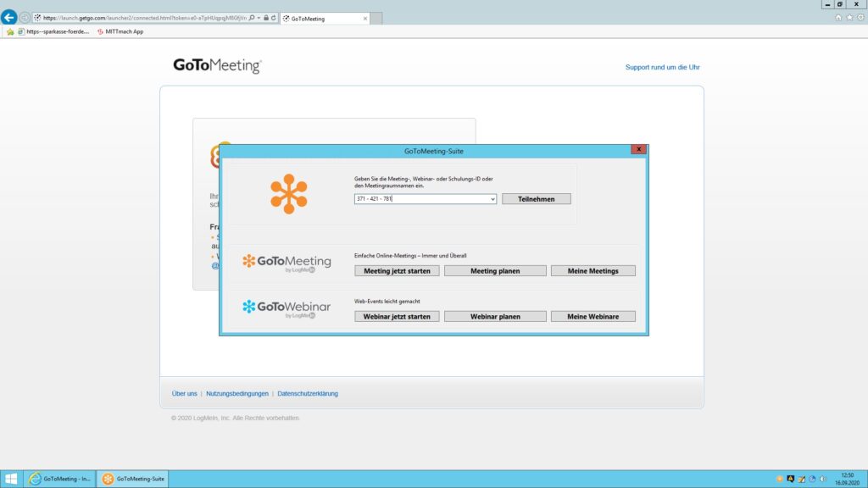Close the GoToMeeting-Suite dialog
The width and height of the screenshot is (868, 488).
[x=638, y=149]
